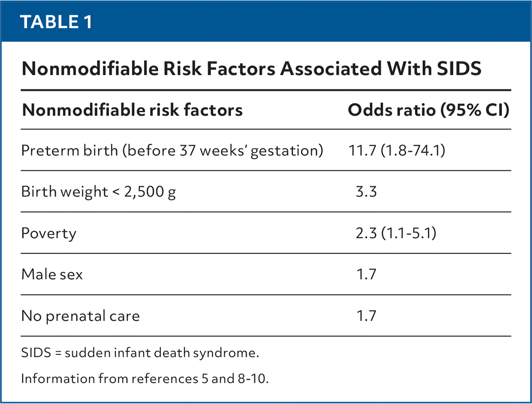Viewport: 532px width, 404px height.
Task: Click '(95% CI)' in the column header
Action: pyautogui.click(x=475, y=110)
